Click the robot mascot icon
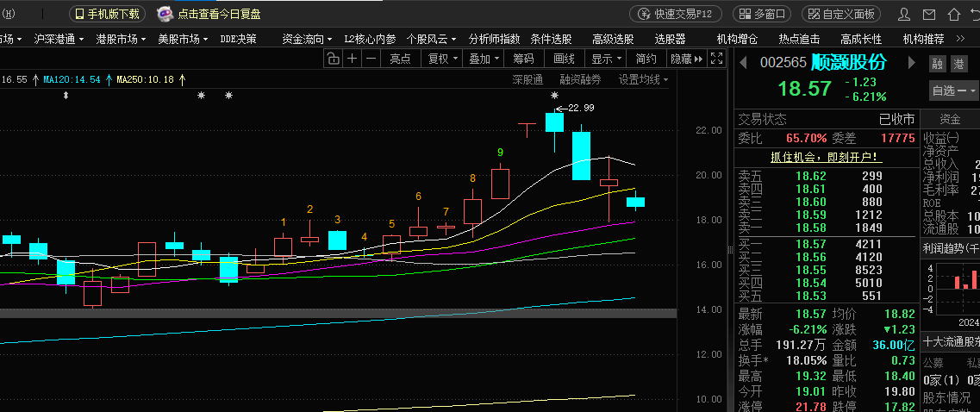This screenshot has width=980, height=412. click(x=165, y=14)
